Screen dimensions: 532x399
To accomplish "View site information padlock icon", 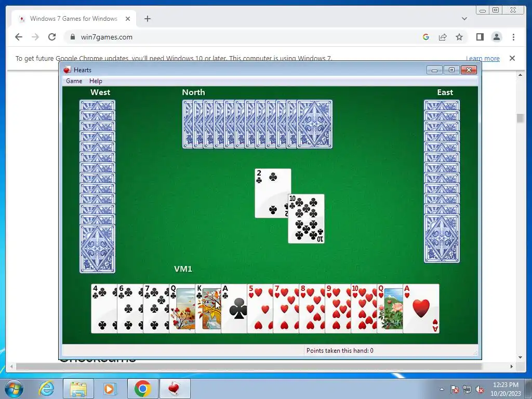I will (72, 37).
